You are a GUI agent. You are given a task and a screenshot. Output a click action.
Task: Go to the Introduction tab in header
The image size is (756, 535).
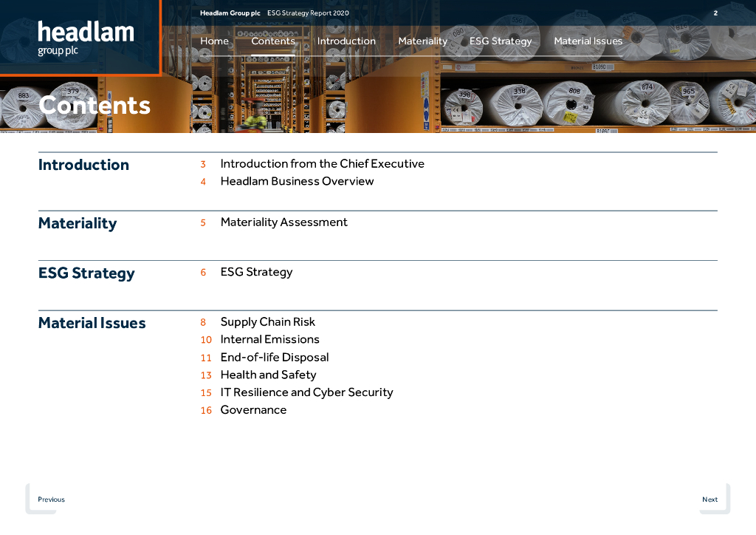pyautogui.click(x=346, y=41)
